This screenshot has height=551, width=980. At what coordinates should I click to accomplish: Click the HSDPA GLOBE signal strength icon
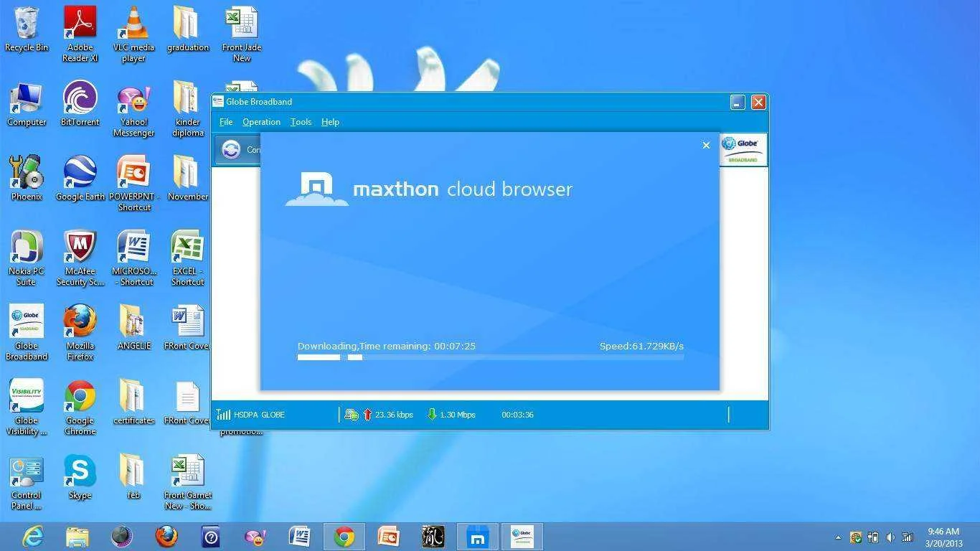coord(223,415)
